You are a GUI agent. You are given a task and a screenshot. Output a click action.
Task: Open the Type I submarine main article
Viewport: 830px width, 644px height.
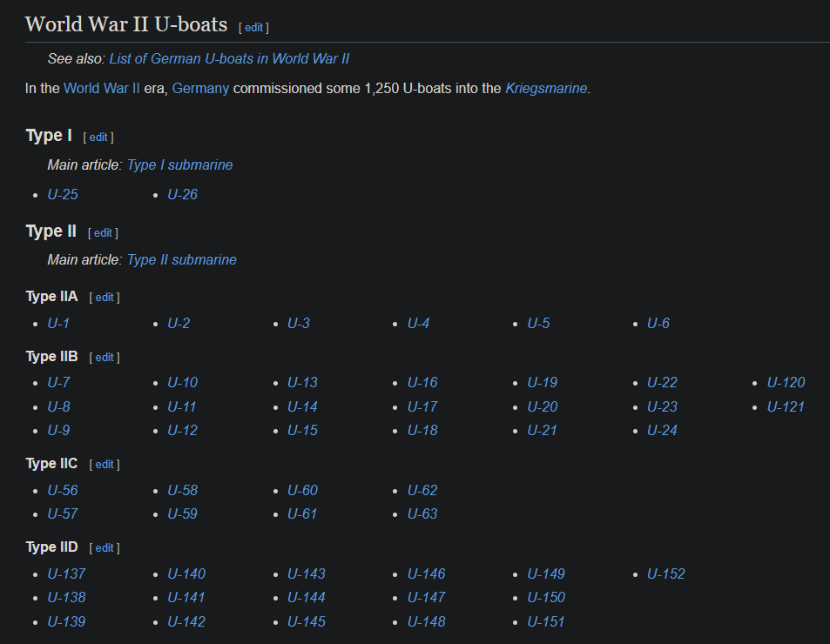[x=180, y=165]
